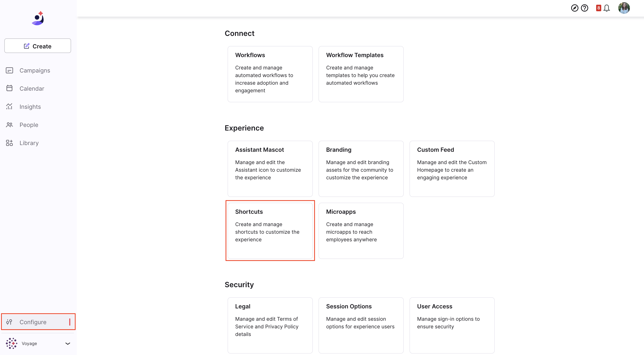Expand the Voyage community dropdown chevron
The image size is (644, 355).
[x=68, y=344]
